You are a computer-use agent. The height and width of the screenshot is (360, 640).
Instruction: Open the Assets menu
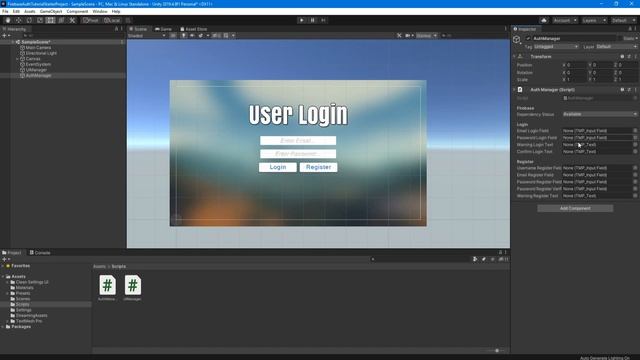(30, 11)
